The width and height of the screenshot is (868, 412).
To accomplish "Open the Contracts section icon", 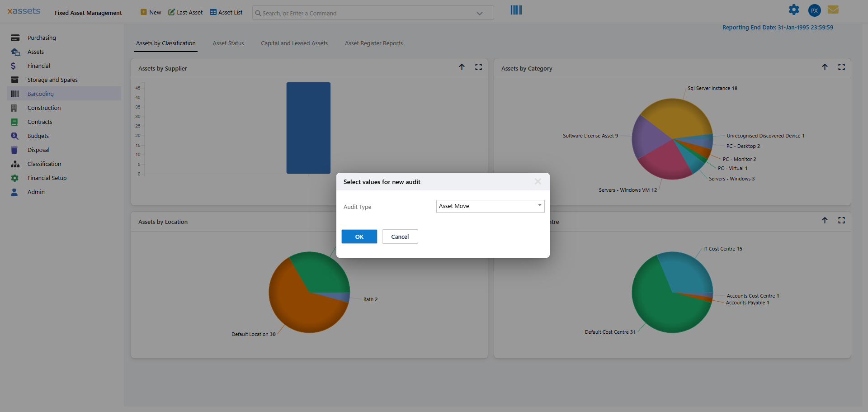I will pyautogui.click(x=15, y=122).
